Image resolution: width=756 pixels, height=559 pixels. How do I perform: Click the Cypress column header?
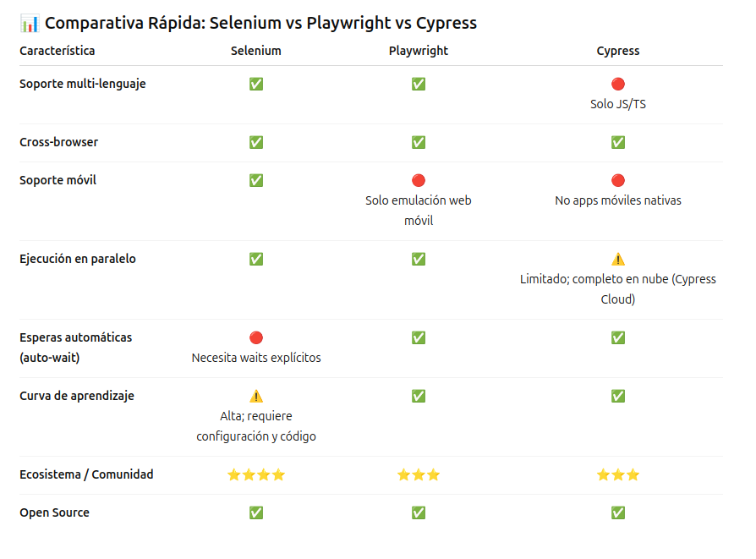618,51
